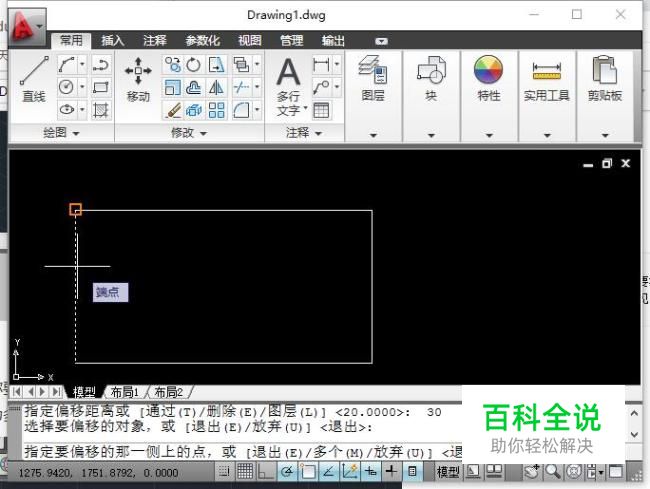Toggle Polar Tracking in status bar
The width and height of the screenshot is (650, 489).
point(287,471)
